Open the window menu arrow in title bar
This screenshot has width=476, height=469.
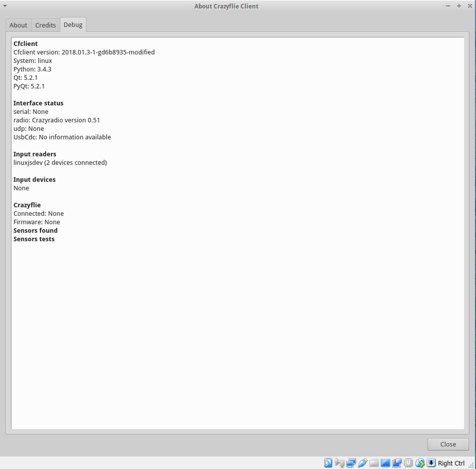click(x=5, y=6)
